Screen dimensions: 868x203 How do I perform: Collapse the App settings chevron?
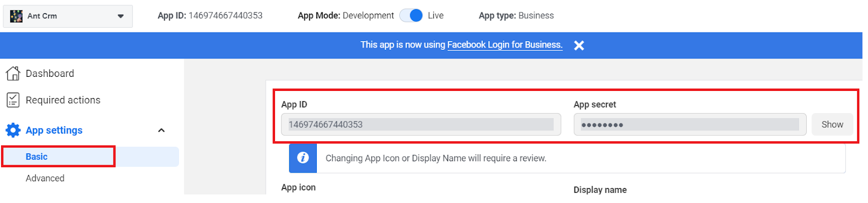161,130
